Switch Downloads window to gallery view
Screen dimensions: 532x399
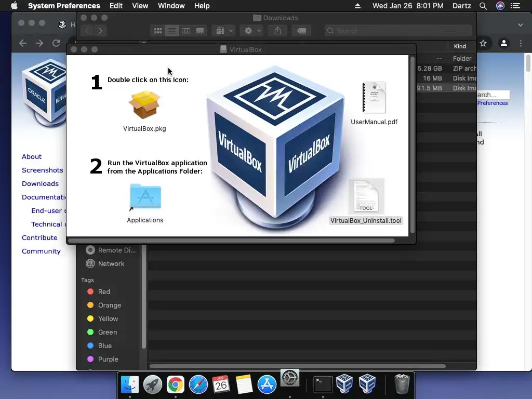tap(200, 31)
